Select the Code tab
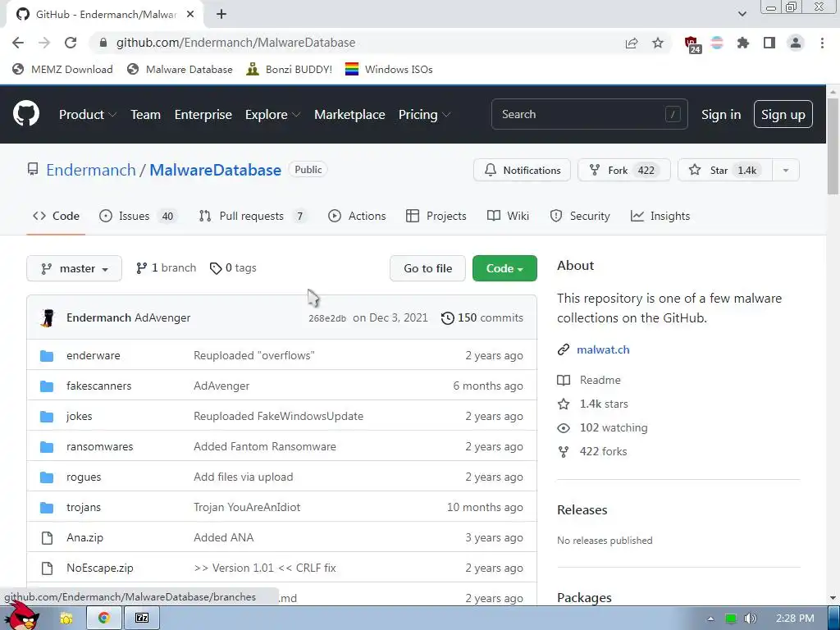 click(x=56, y=216)
